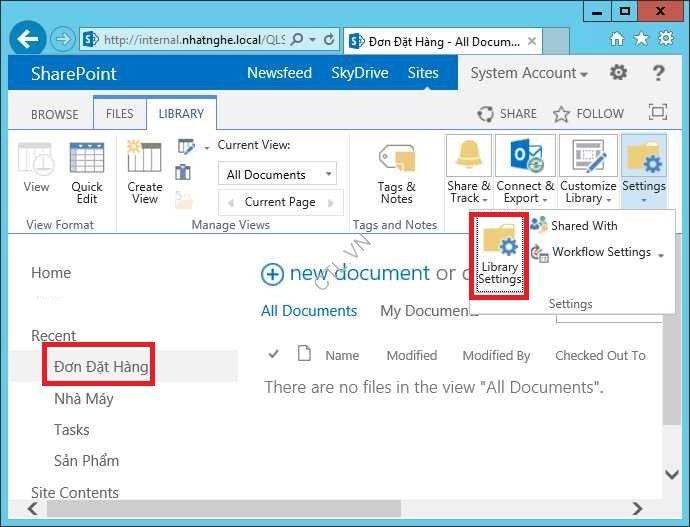Click the Connect & Export icon
Viewport: 690px width, 527px height.
525,157
